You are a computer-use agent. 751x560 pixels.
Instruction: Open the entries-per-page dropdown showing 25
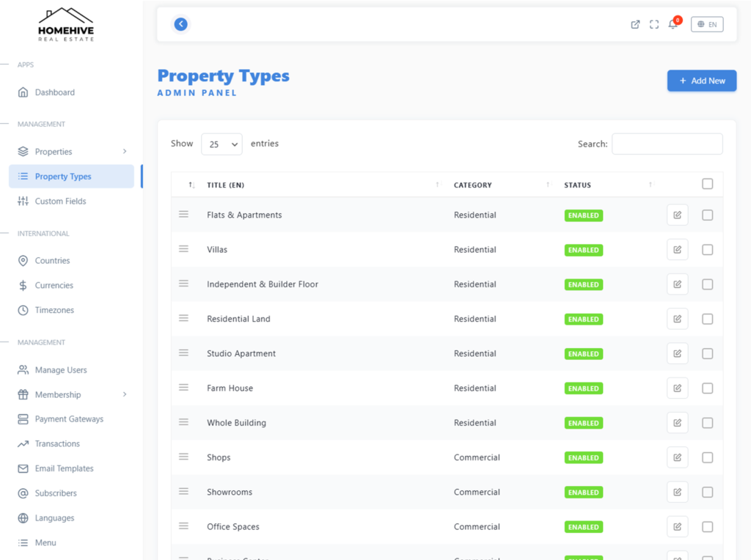[221, 144]
